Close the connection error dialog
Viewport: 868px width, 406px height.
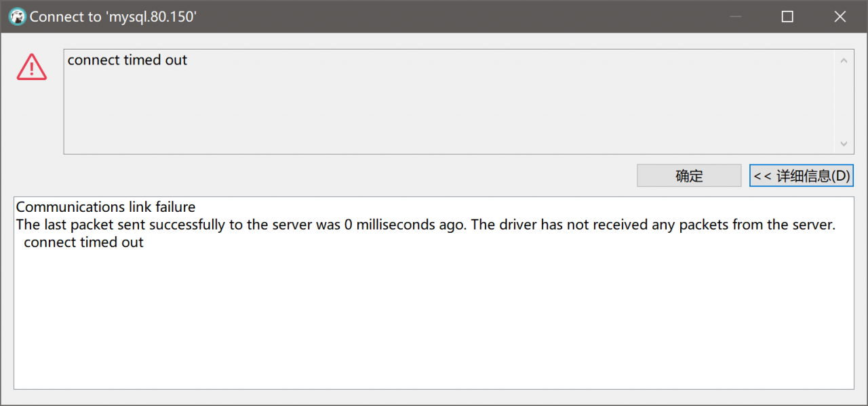(x=840, y=16)
